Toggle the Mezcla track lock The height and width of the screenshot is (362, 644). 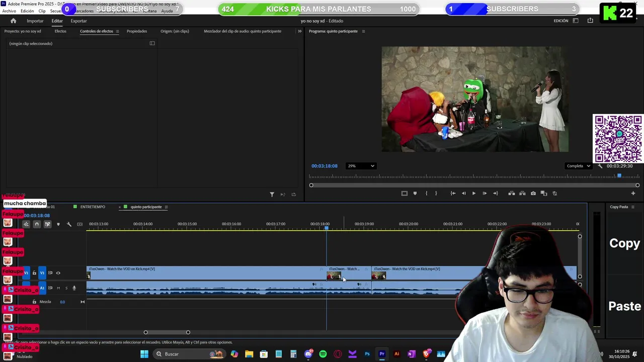pos(34,302)
